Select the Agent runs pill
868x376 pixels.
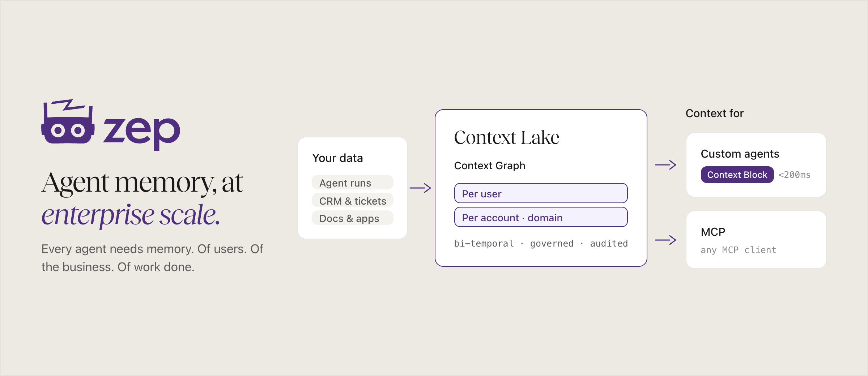click(353, 183)
